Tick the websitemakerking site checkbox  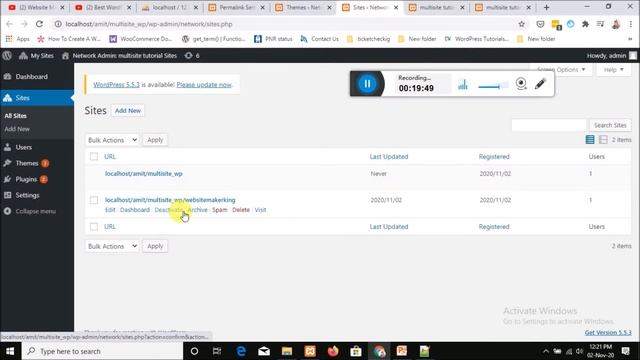click(x=94, y=200)
